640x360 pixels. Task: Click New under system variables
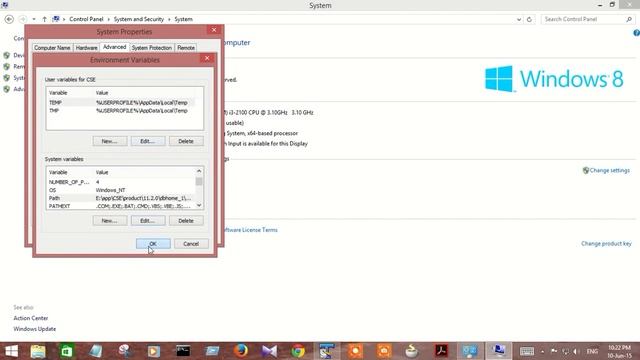coord(110,221)
